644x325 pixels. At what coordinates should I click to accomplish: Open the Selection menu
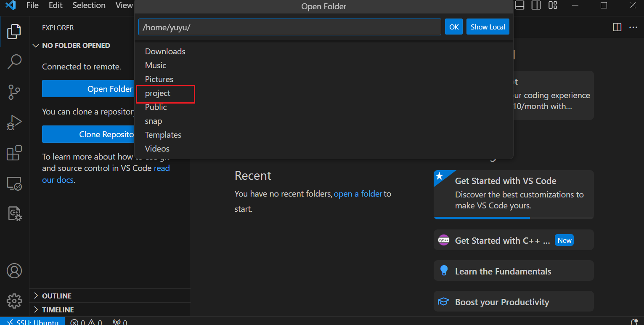89,5
